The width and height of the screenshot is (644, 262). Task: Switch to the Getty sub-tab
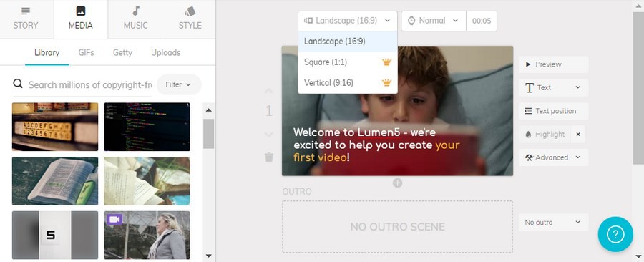point(122,52)
